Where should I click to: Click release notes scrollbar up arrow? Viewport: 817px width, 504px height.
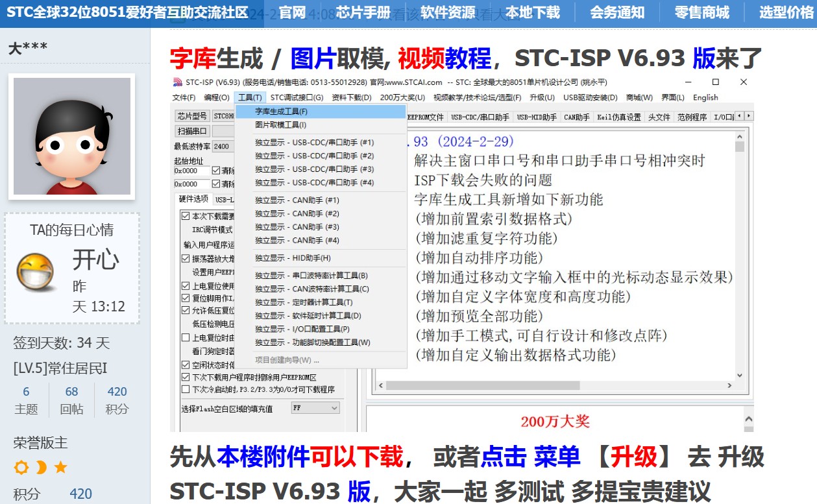740,137
